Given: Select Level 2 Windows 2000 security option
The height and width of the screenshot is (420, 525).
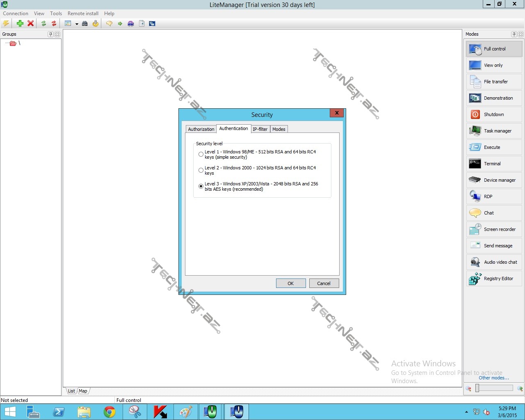Looking at the screenshot, I should point(201,170).
